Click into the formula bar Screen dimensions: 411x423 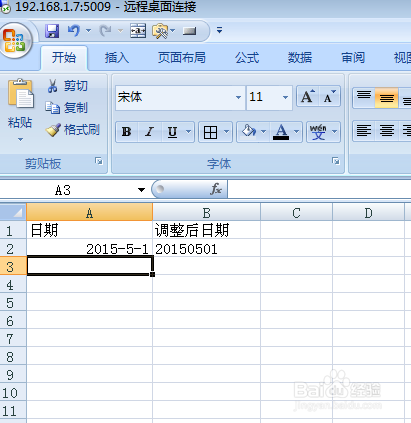point(319,189)
